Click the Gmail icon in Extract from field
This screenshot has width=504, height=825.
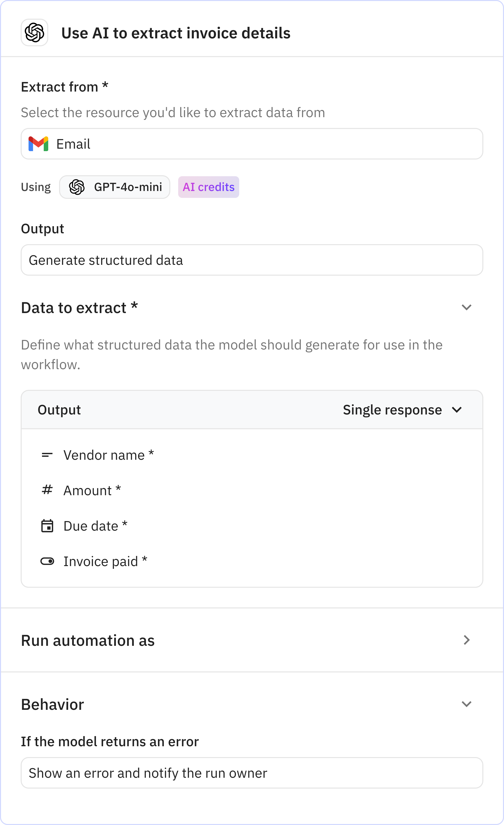(38, 144)
